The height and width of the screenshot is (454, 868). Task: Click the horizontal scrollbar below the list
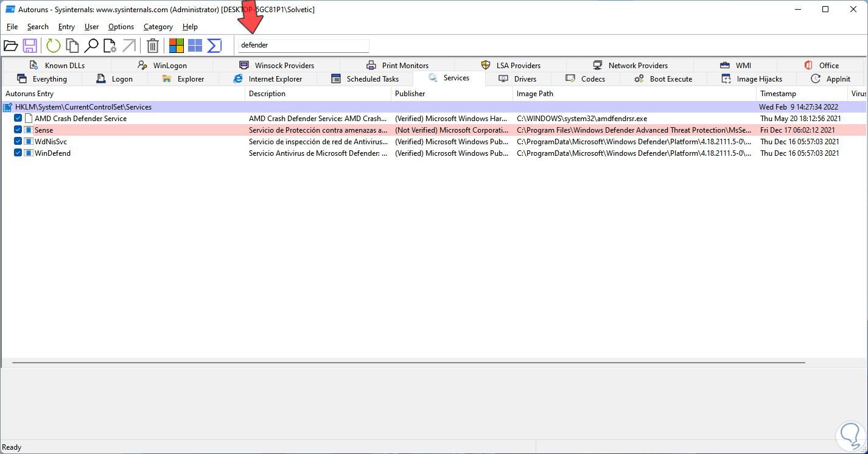coord(408,363)
